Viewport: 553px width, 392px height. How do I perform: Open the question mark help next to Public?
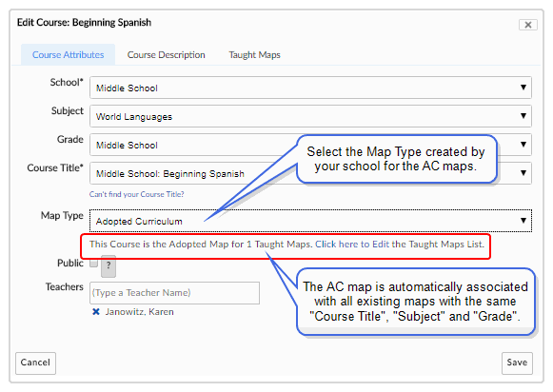[x=109, y=266]
